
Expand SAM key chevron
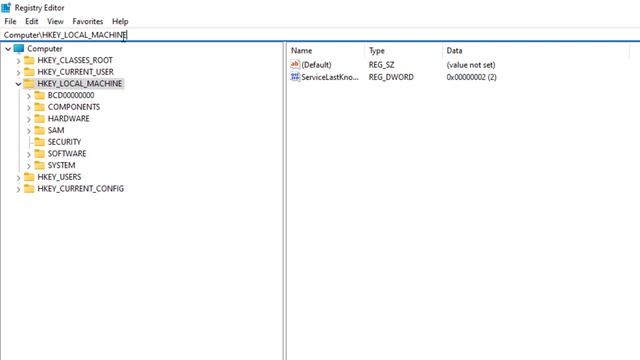[29, 131]
